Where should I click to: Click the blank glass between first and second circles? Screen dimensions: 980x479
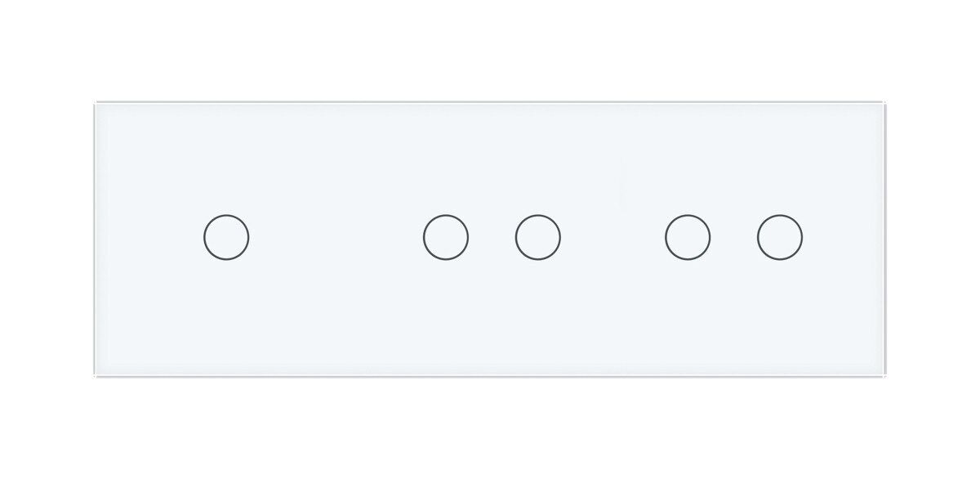click(x=336, y=238)
